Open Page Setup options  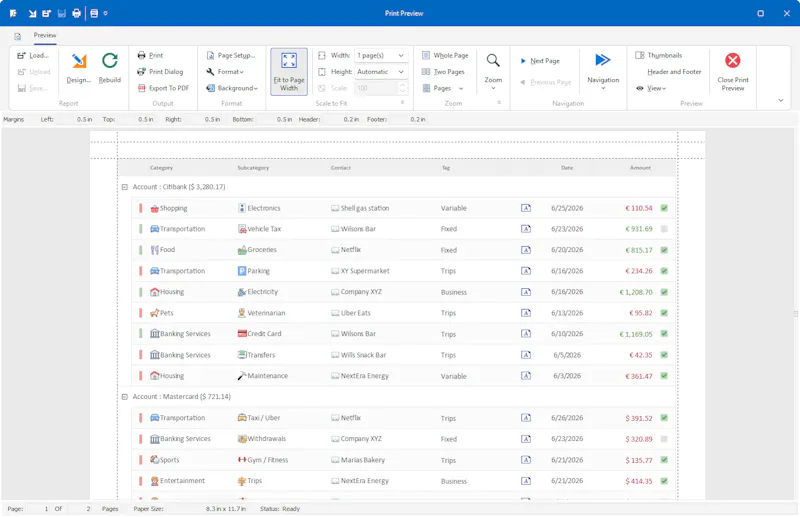(231, 55)
